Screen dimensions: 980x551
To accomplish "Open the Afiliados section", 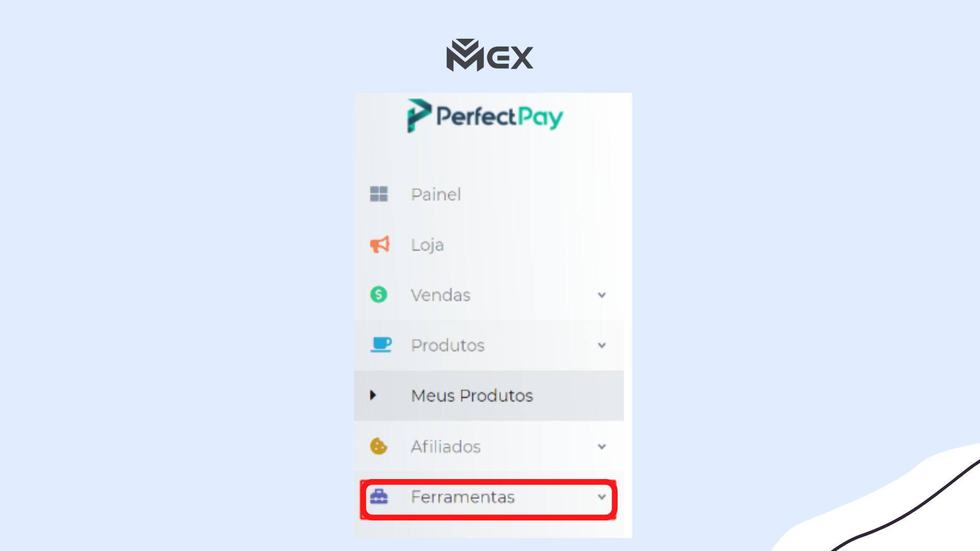I will [x=489, y=447].
